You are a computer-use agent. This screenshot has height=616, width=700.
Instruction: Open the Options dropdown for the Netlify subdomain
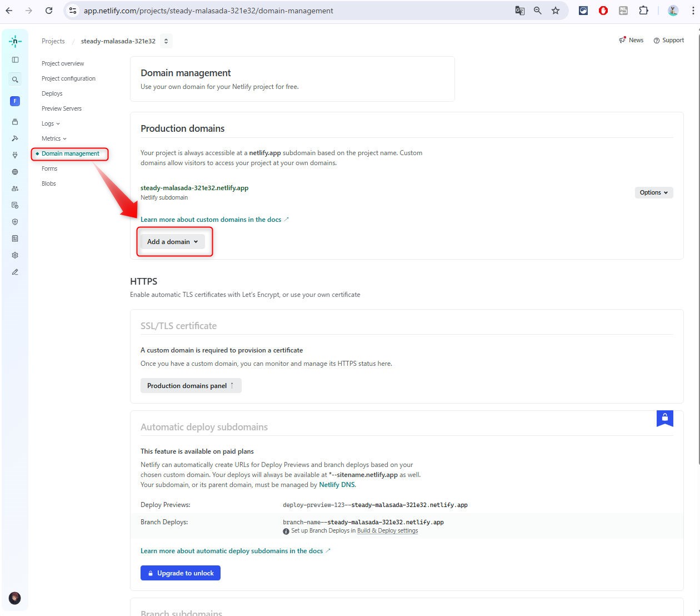pyautogui.click(x=653, y=192)
